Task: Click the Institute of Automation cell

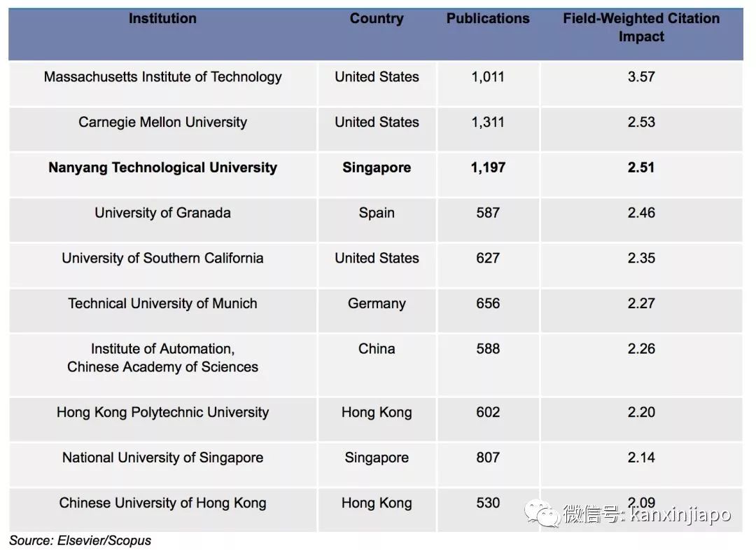Action: (162, 358)
